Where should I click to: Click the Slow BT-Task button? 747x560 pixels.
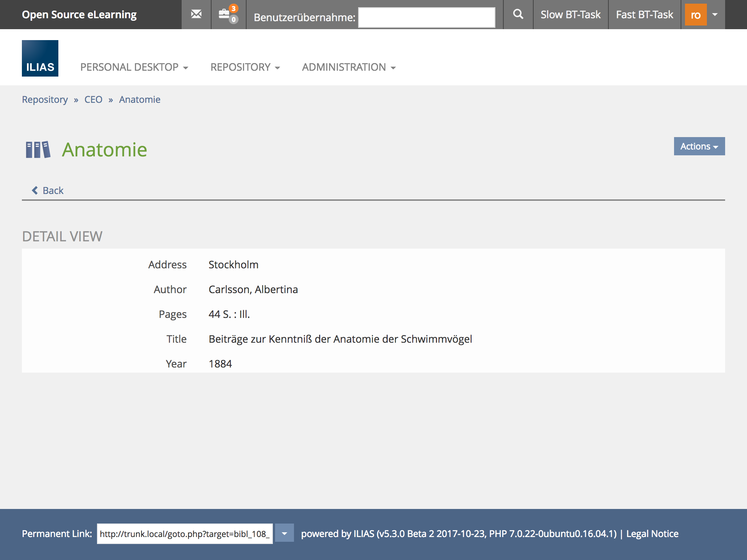point(570,15)
